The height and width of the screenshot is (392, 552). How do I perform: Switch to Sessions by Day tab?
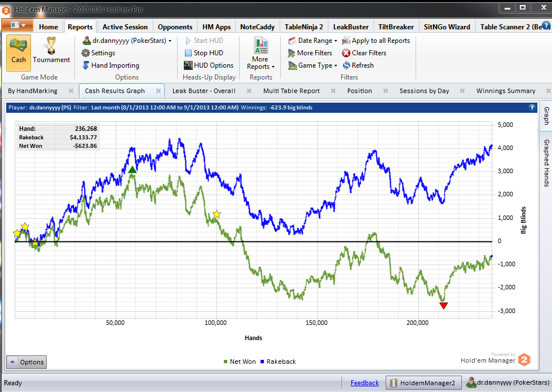pyautogui.click(x=424, y=91)
